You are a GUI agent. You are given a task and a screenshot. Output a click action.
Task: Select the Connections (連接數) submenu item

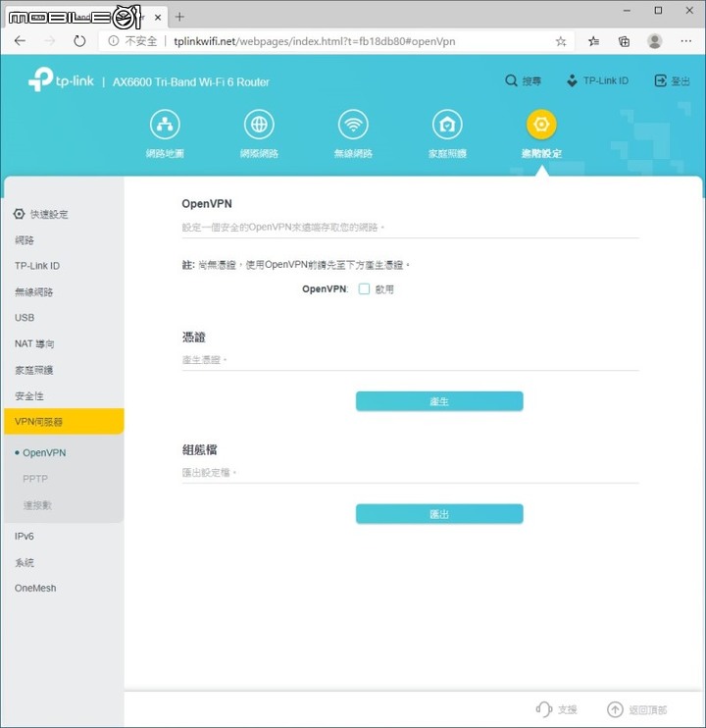[37, 504]
